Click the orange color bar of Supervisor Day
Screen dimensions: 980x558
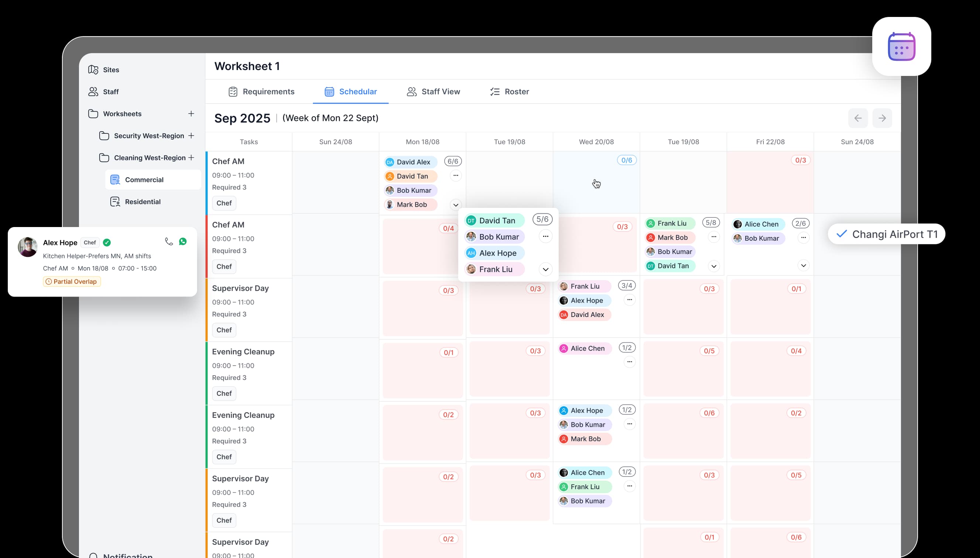pos(207,310)
